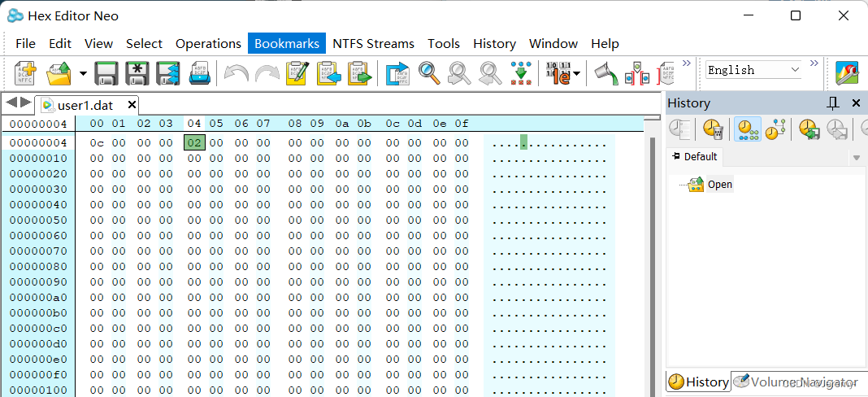
Task: Click the Replace green down-arrow dots icon
Action: pyautogui.click(x=521, y=72)
